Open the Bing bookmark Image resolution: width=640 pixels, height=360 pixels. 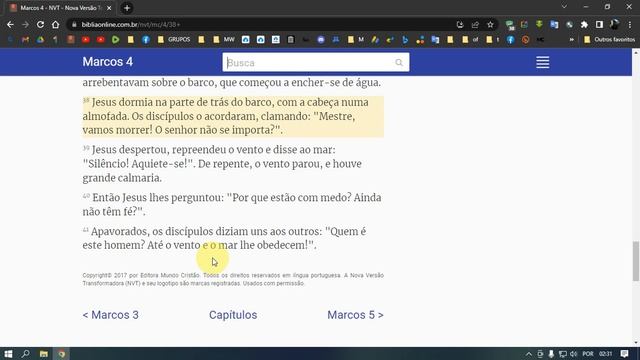click(405, 40)
